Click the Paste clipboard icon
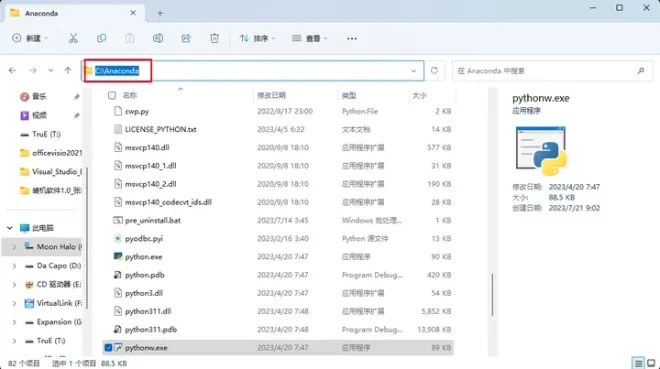The image size is (660, 369). (x=130, y=38)
